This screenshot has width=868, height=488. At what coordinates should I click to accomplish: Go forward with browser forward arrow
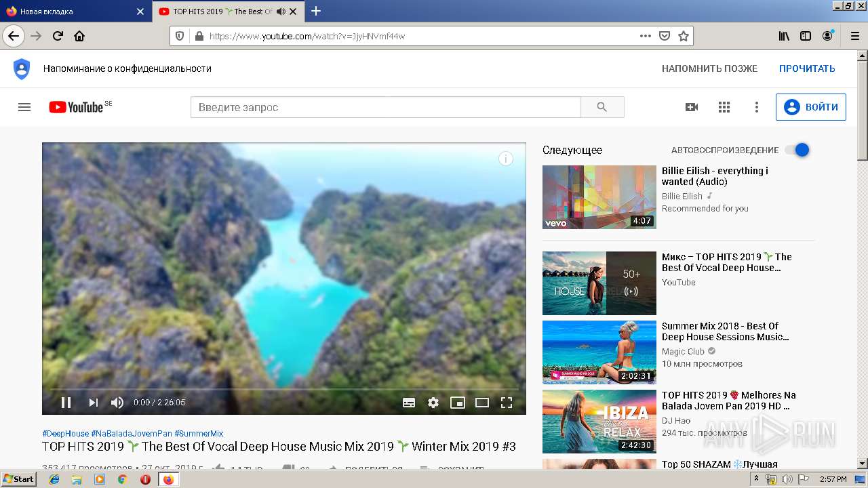pos(36,36)
